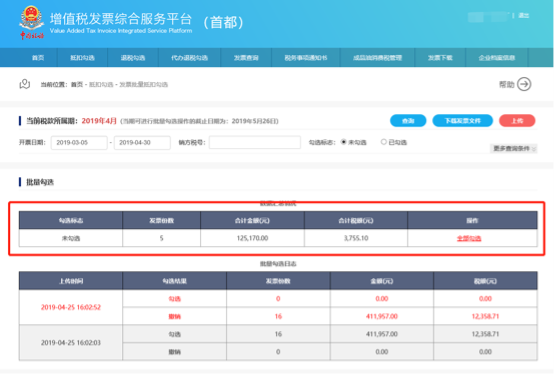Open the 税务事项通知书 navigation menu
Viewport: 554px width, 374px height.
click(x=306, y=58)
